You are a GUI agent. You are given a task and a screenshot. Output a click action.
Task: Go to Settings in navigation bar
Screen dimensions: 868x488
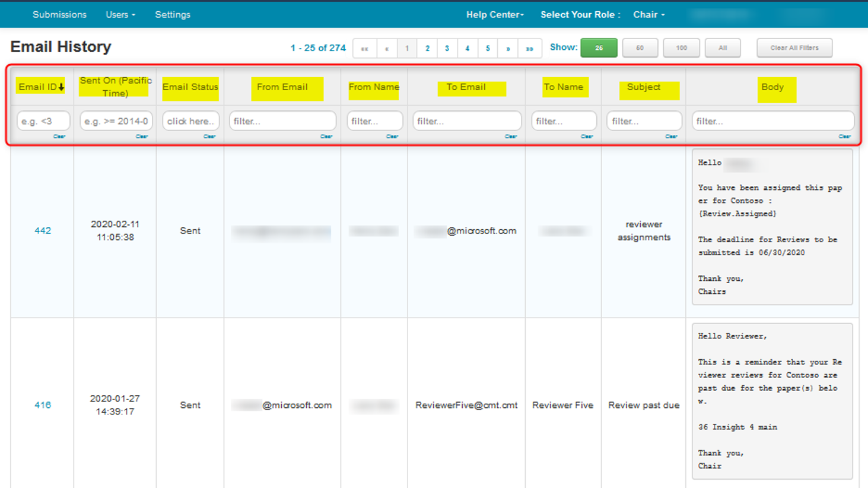[173, 14]
